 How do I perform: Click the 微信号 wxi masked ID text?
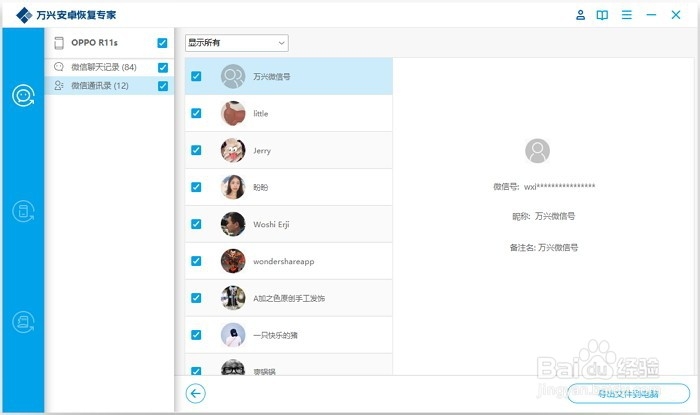(x=544, y=187)
